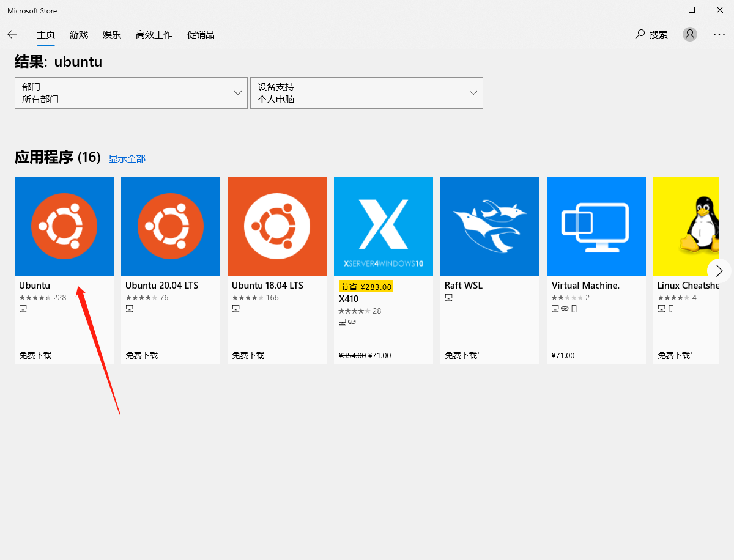This screenshot has width=734, height=560.
Task: Click the back arrow in the Store
Action: 12,34
